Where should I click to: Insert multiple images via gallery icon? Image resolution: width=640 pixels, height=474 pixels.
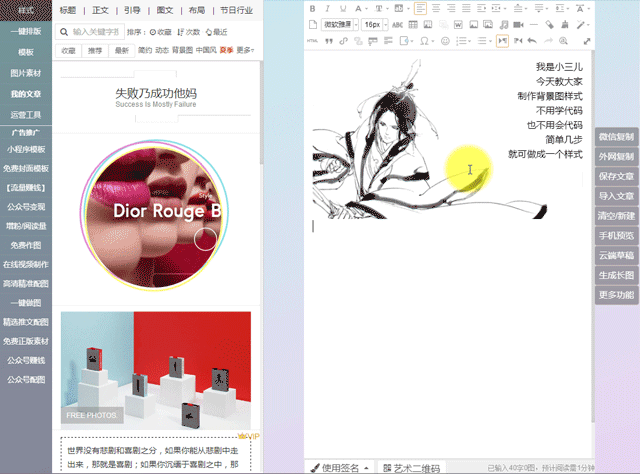[x=488, y=25]
